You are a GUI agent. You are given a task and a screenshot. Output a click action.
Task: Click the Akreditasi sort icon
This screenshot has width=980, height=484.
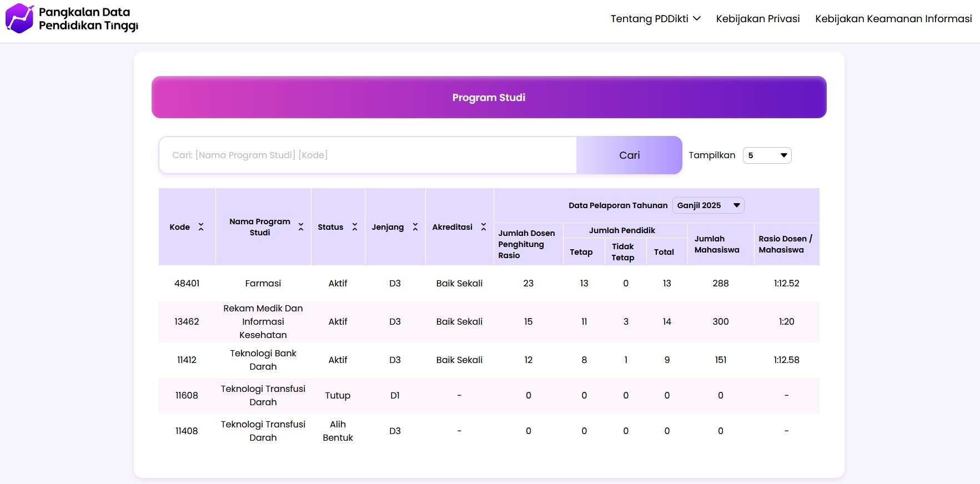(x=484, y=227)
